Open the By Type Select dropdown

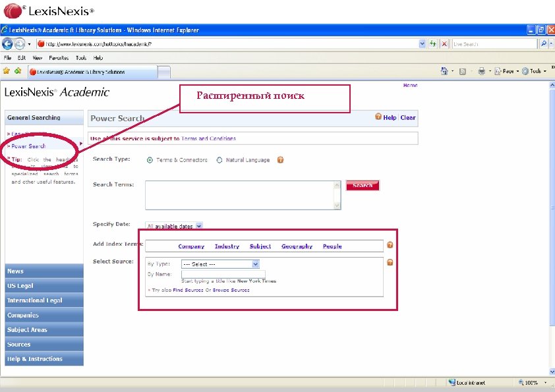coord(220,264)
